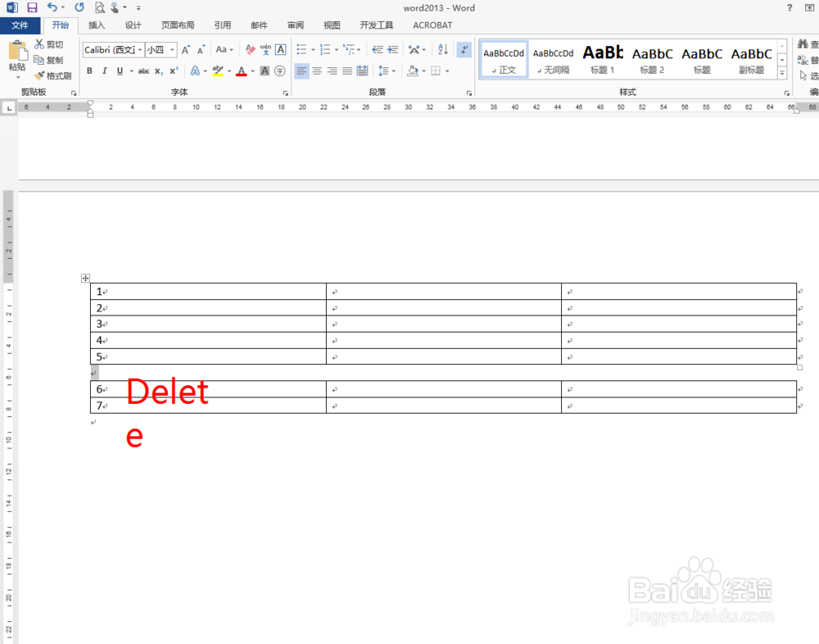Click the Multilevel List icon
The width and height of the screenshot is (819, 644).
[348, 50]
